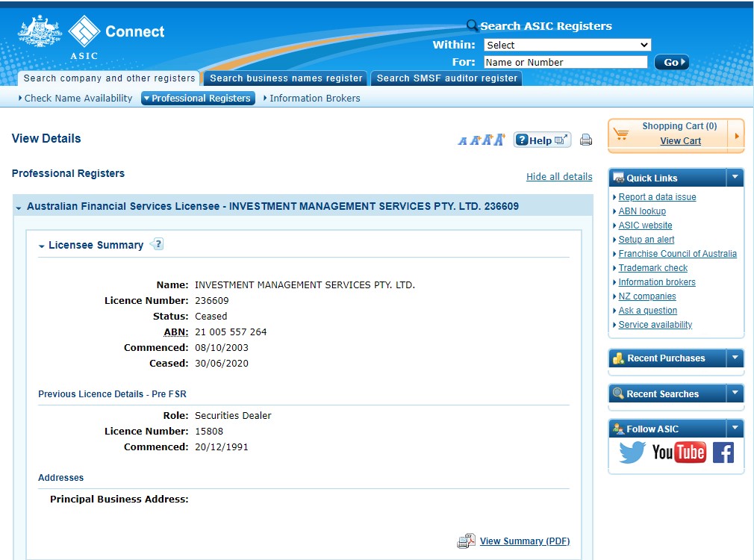754x560 pixels.
Task: Open the Within Select dropdown
Action: coord(567,45)
